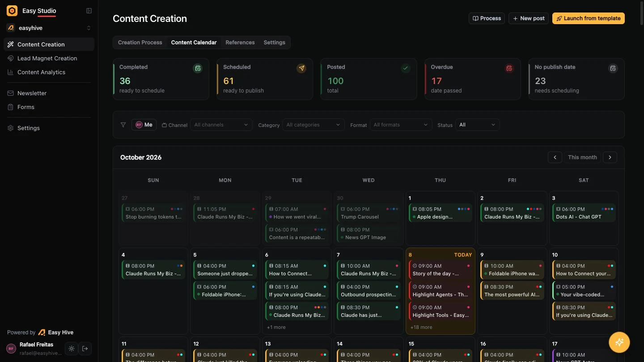The height and width of the screenshot is (362, 644).
Task: Open the floating AI sparkle assistant button
Action: [x=619, y=342]
